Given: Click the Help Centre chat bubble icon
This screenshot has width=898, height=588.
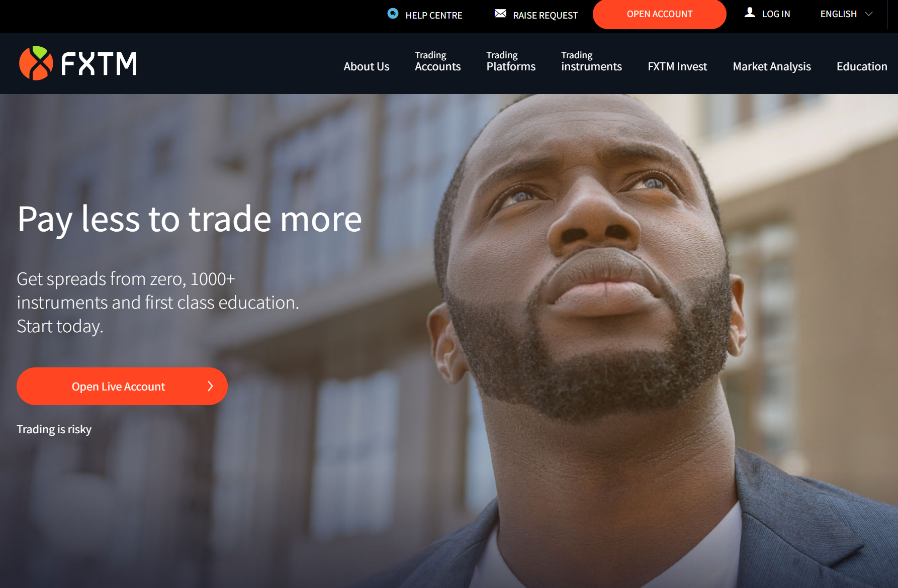Looking at the screenshot, I should 393,14.
